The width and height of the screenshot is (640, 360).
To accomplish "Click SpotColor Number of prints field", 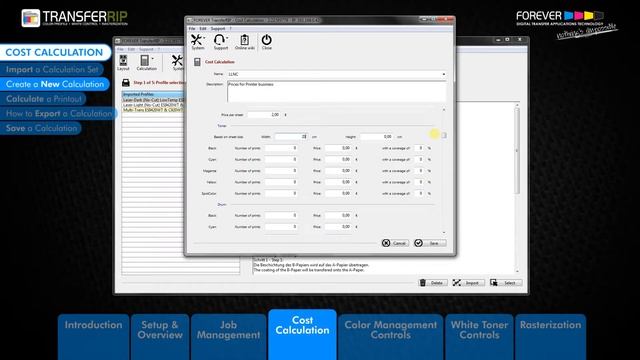I will (280, 193).
